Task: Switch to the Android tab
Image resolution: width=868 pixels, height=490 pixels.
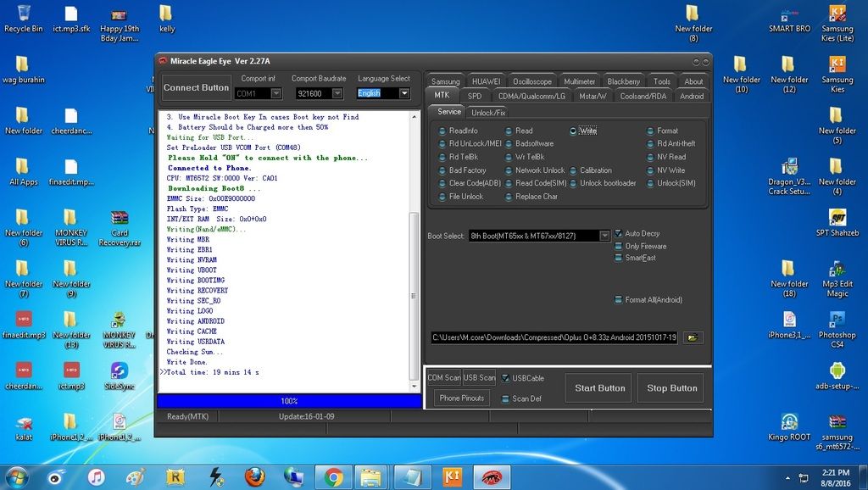Action: click(x=692, y=96)
